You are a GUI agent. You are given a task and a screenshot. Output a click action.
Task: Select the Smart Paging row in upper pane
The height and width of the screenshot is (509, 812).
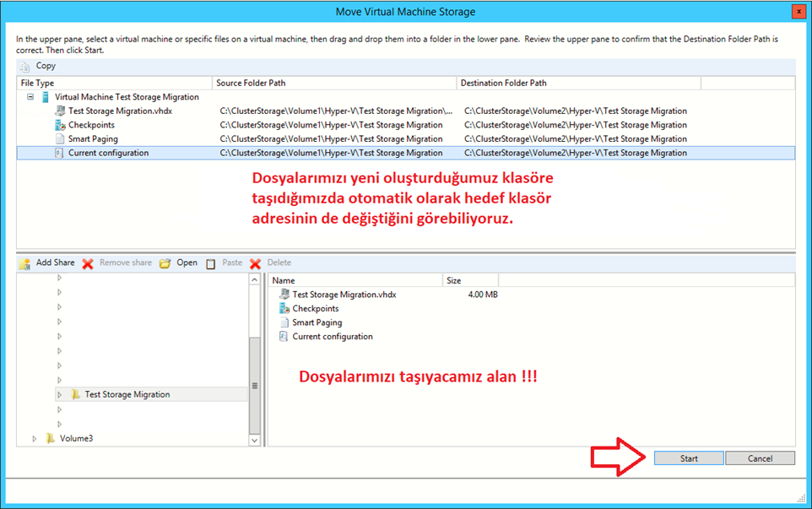click(406, 138)
